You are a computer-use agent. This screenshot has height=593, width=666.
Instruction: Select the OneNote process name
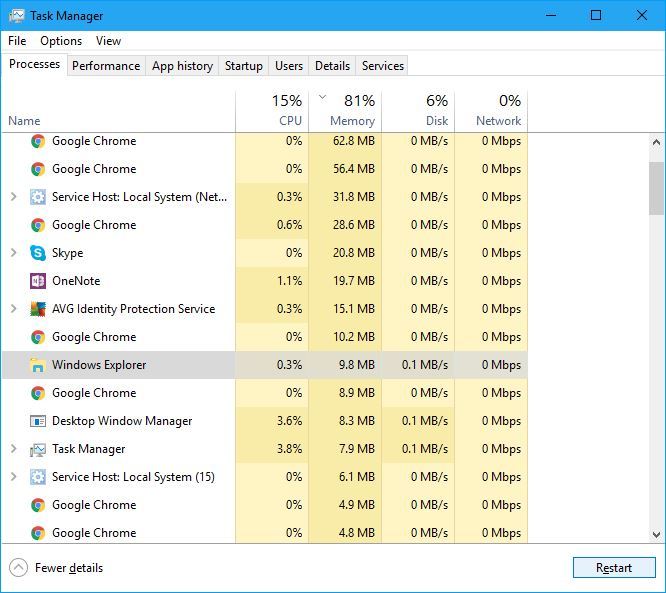coord(76,281)
